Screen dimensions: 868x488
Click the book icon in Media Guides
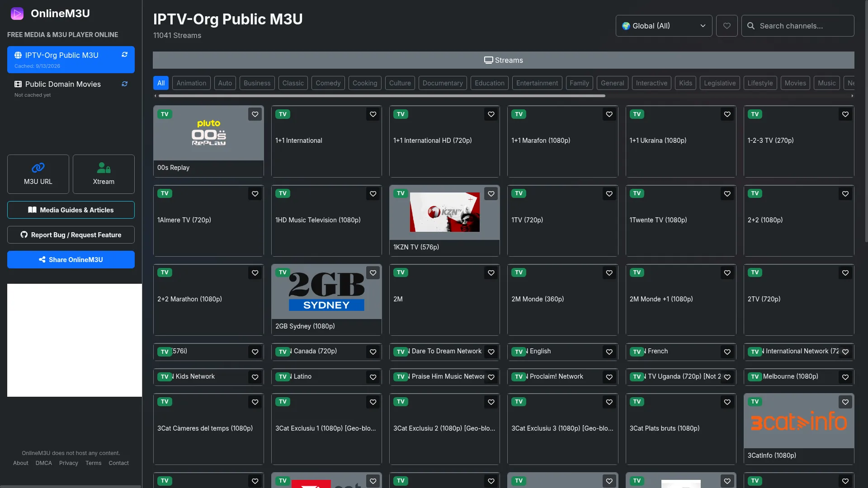click(32, 210)
